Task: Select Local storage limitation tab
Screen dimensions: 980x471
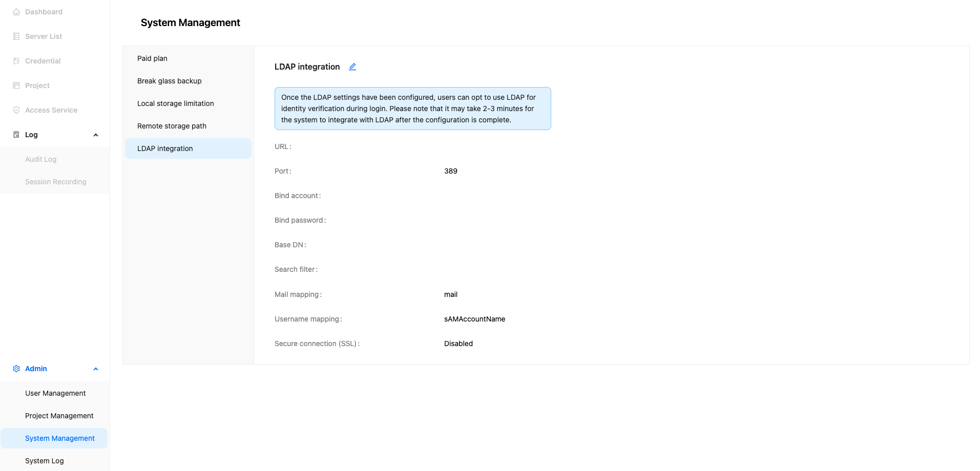Action: click(175, 103)
